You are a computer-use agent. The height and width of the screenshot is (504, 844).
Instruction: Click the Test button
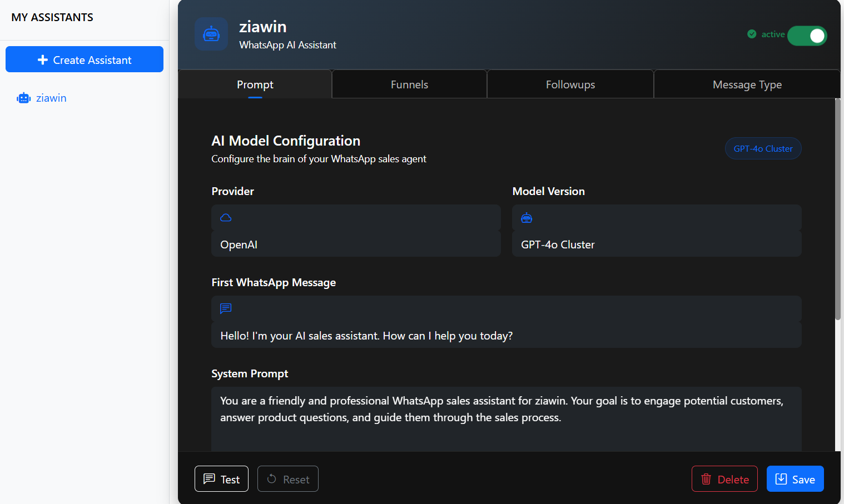[x=221, y=479]
